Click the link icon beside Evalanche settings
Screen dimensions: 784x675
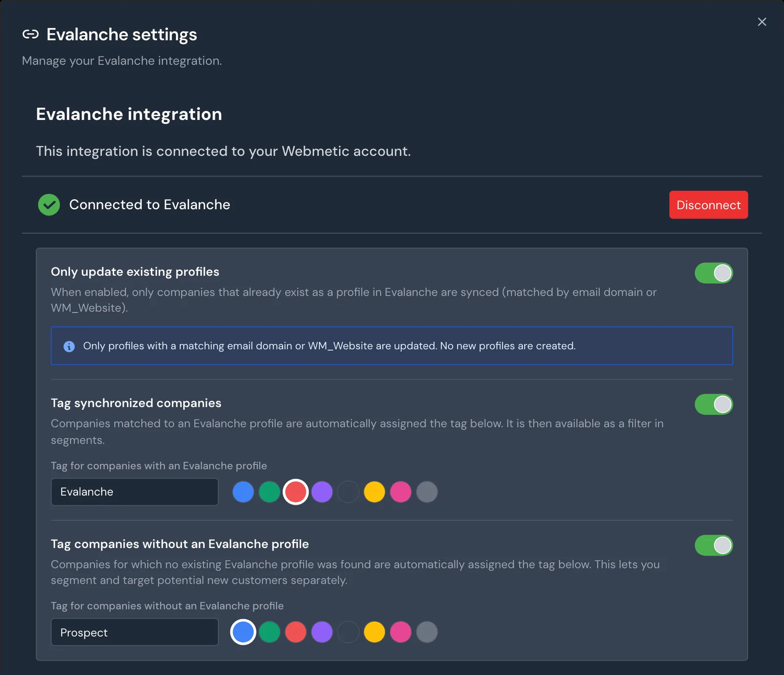[30, 34]
